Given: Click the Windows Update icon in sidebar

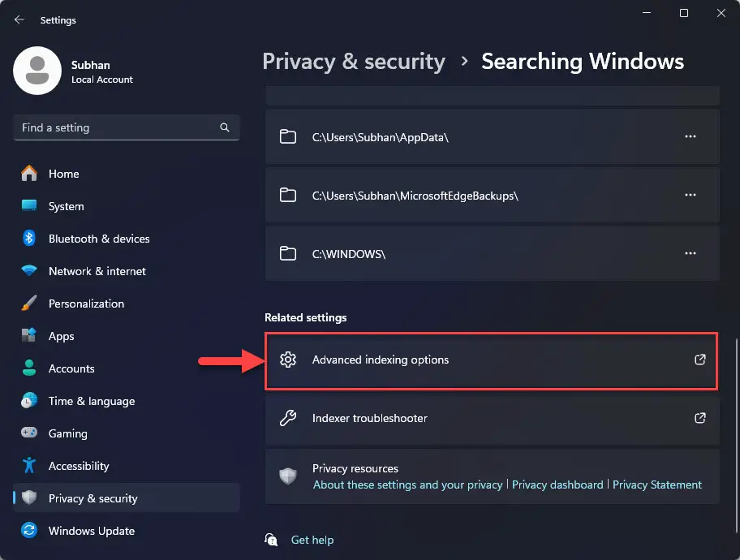Looking at the screenshot, I should 30,531.
